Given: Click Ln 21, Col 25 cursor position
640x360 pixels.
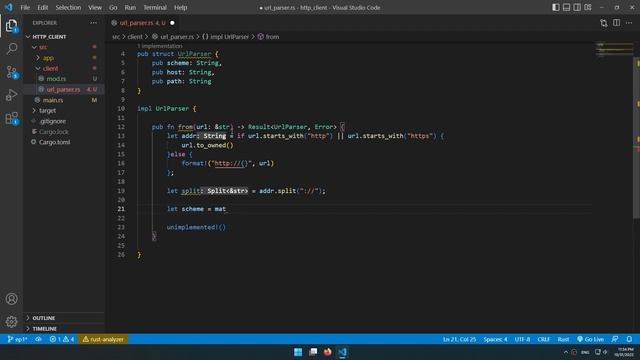Looking at the screenshot, I should 459,339.
